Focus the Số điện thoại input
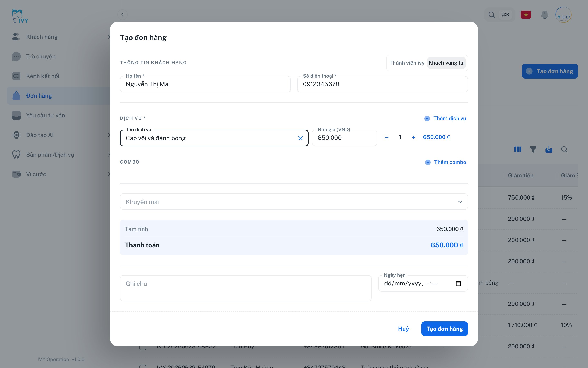This screenshot has width=588, height=368. [x=382, y=84]
